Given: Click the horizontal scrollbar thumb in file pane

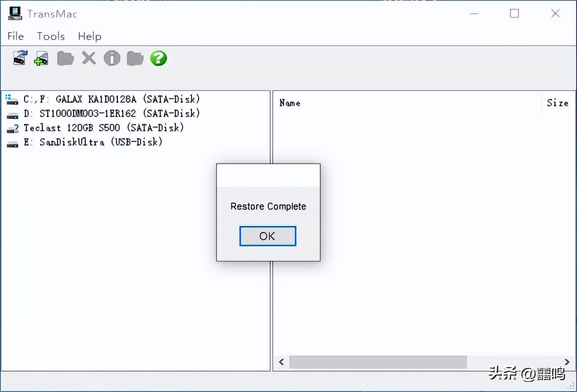Looking at the screenshot, I should [378, 362].
